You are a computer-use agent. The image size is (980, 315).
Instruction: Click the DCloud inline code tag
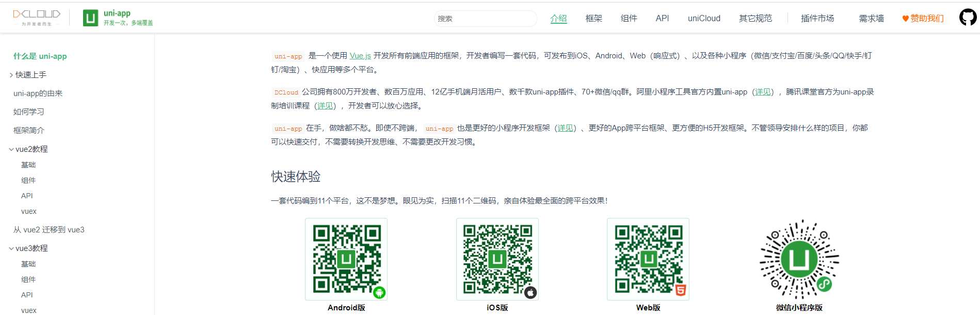pos(286,92)
